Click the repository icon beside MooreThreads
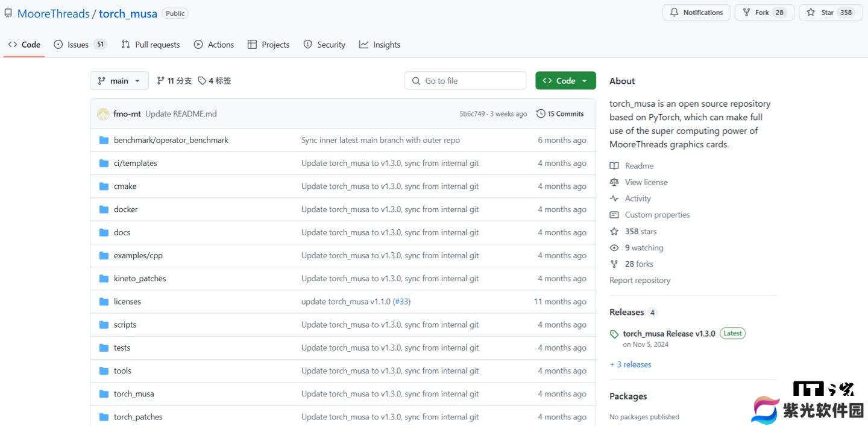The height and width of the screenshot is (426, 868). tap(8, 13)
